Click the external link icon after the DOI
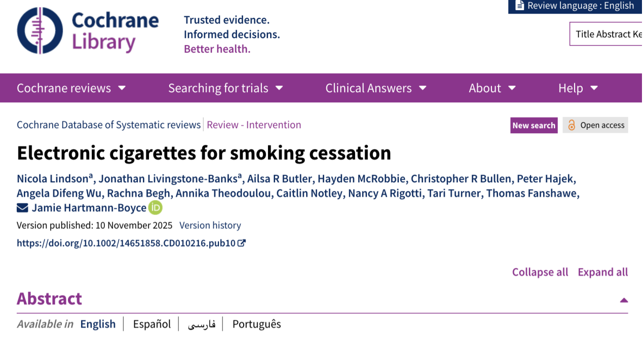The width and height of the screenshot is (644, 348). pyautogui.click(x=242, y=243)
